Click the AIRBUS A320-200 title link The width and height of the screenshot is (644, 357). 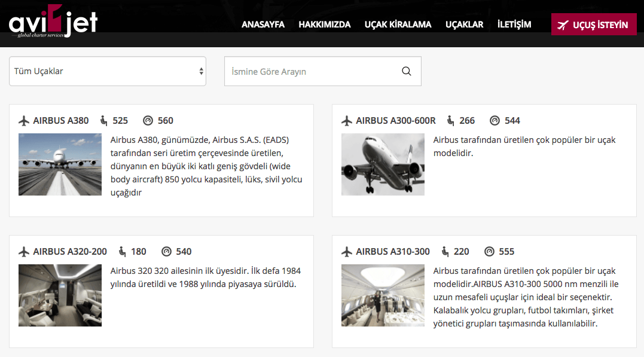coord(70,252)
